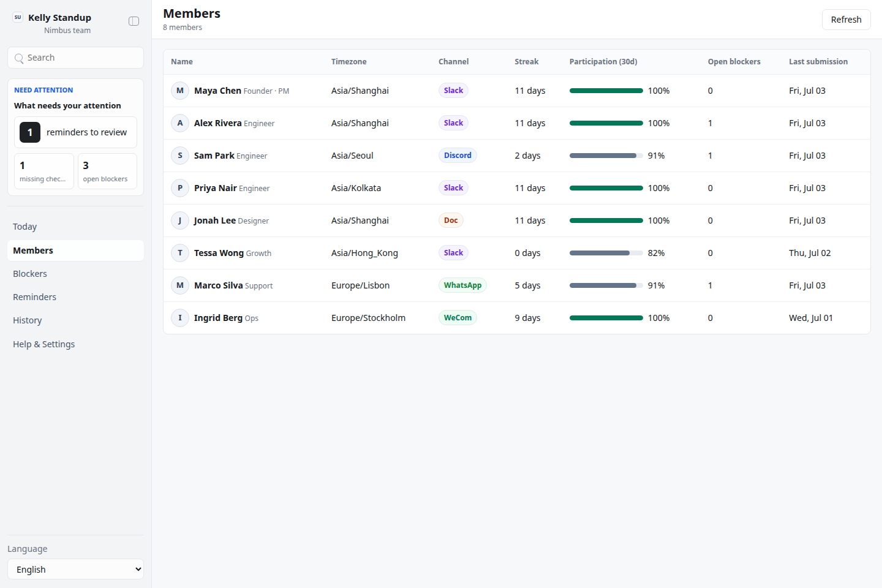Click the WhatsApp channel badge for Marco Silva
Screen dimensions: 882x588
[462, 285]
